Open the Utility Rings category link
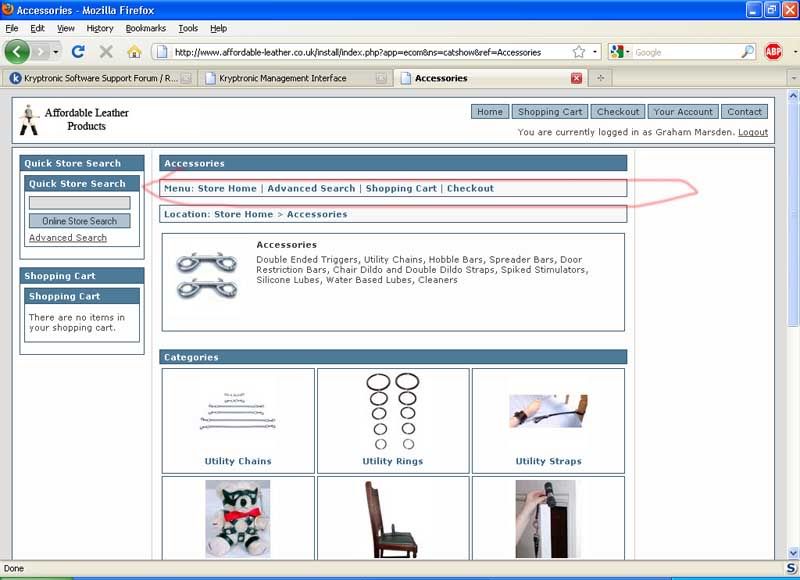This screenshot has height=580, width=800. click(x=392, y=461)
